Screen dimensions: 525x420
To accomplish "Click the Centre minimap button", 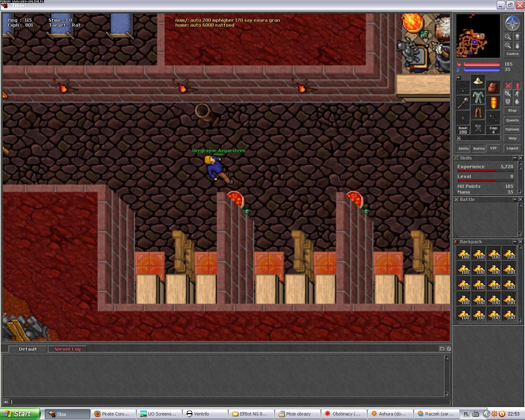I will click(512, 54).
